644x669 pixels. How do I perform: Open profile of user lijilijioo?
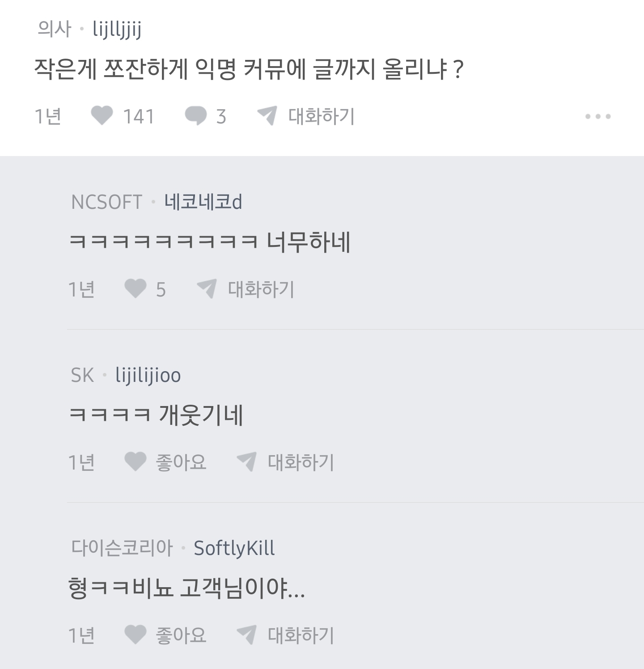[148, 375]
